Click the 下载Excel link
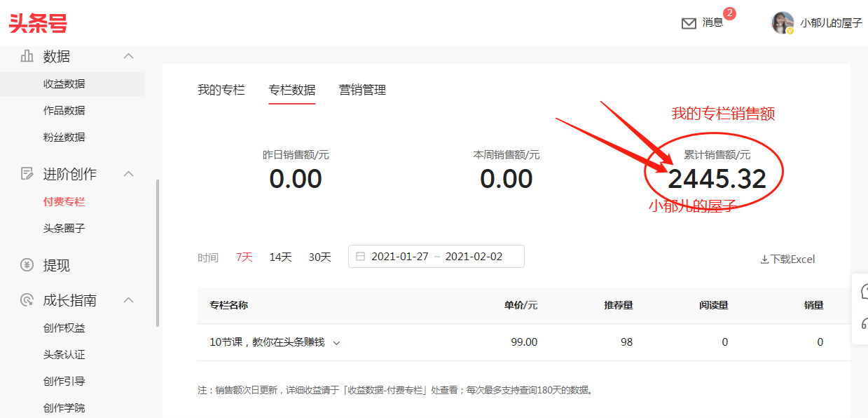The height and width of the screenshot is (418, 868). [x=792, y=259]
